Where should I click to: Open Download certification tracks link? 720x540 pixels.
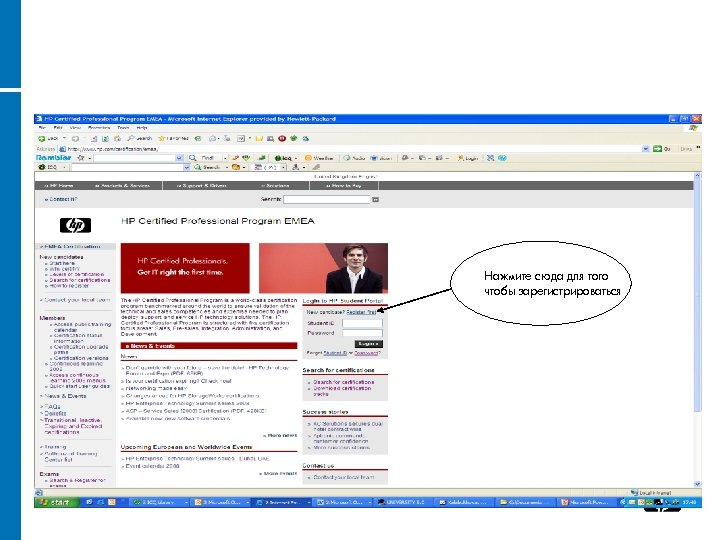[x=342, y=391]
